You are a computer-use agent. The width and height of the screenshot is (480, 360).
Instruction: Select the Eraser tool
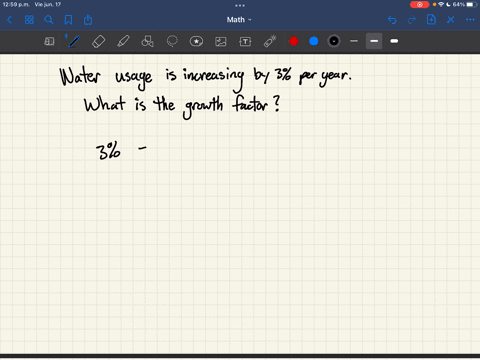[98, 41]
